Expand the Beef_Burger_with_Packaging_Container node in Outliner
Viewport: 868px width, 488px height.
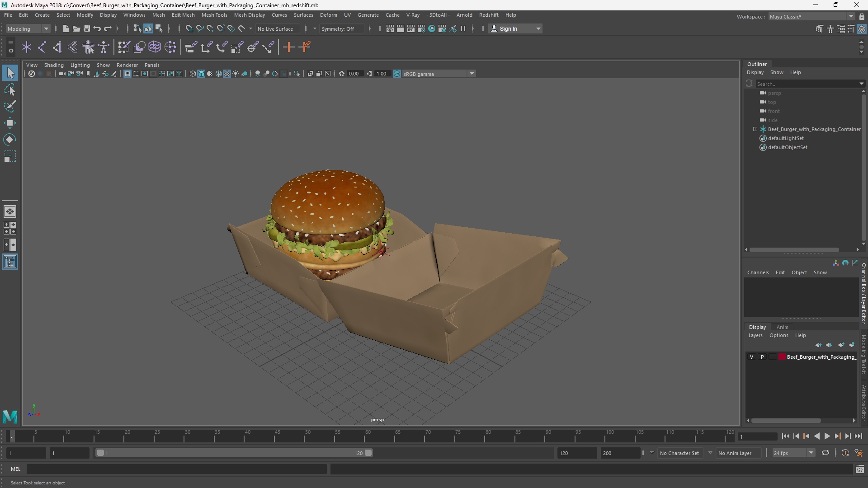[x=755, y=129]
